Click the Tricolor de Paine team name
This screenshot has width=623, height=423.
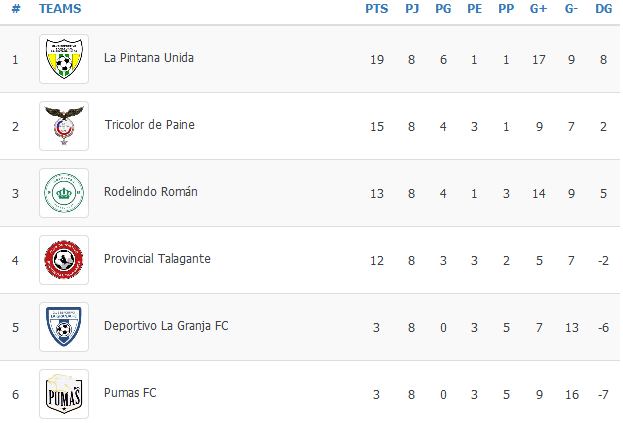[149, 125]
